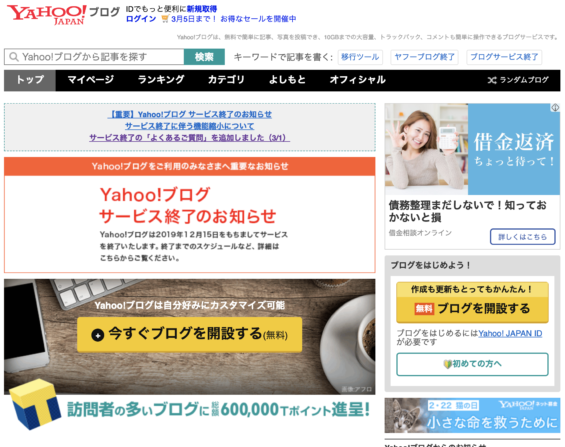Click the plus icon on 今すぐブログを開設する

[98, 335]
